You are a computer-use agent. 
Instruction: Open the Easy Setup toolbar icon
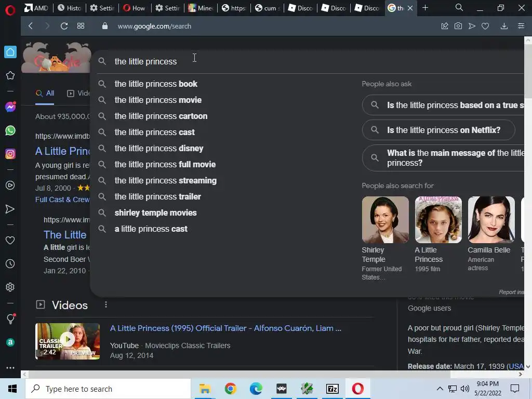click(521, 26)
